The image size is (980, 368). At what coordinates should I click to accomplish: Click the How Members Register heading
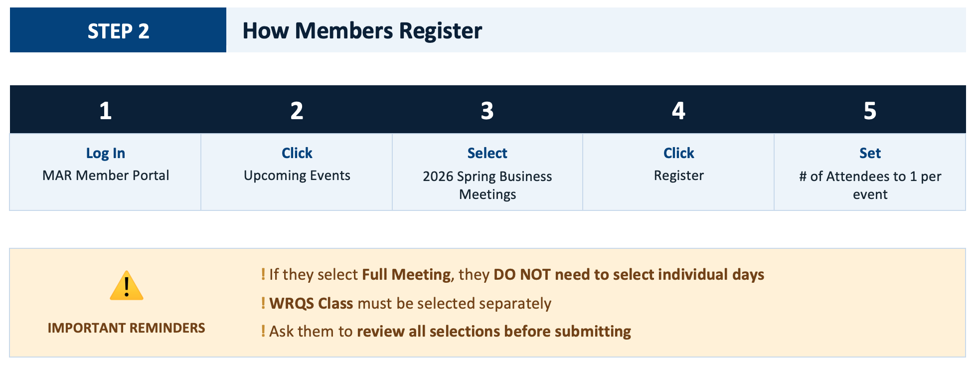[x=362, y=30]
